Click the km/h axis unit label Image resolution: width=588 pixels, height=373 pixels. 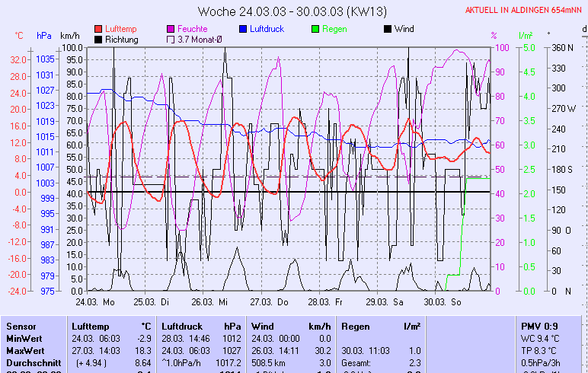[x=70, y=36]
